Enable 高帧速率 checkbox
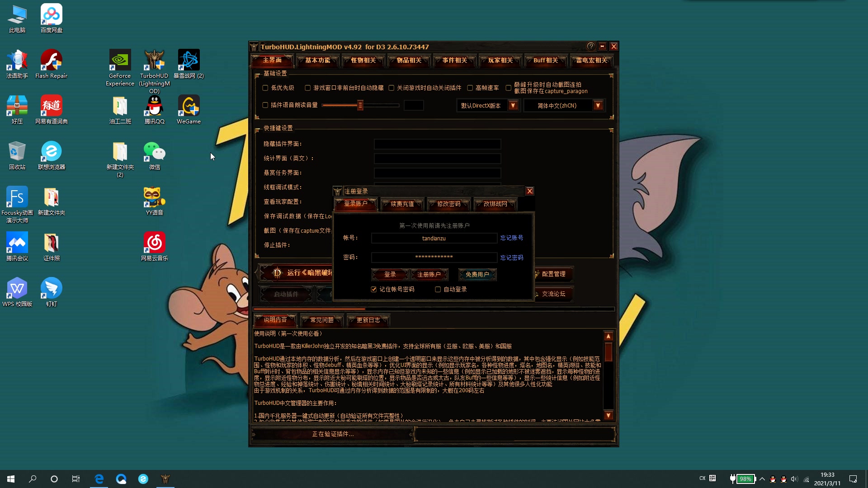This screenshot has width=868, height=488. 470,88
